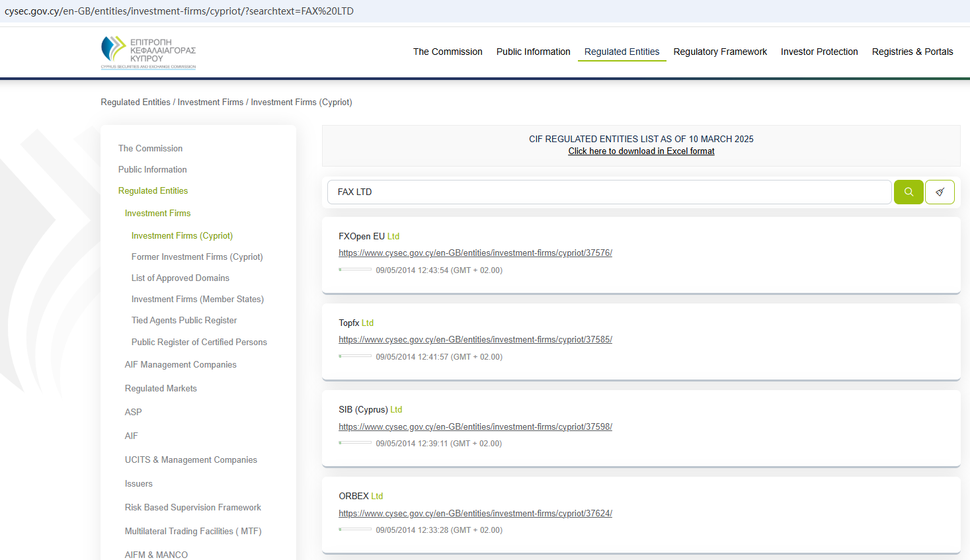Open the Topfx Ltd entity URL
Image resolution: width=970 pixels, height=560 pixels.
(x=475, y=340)
